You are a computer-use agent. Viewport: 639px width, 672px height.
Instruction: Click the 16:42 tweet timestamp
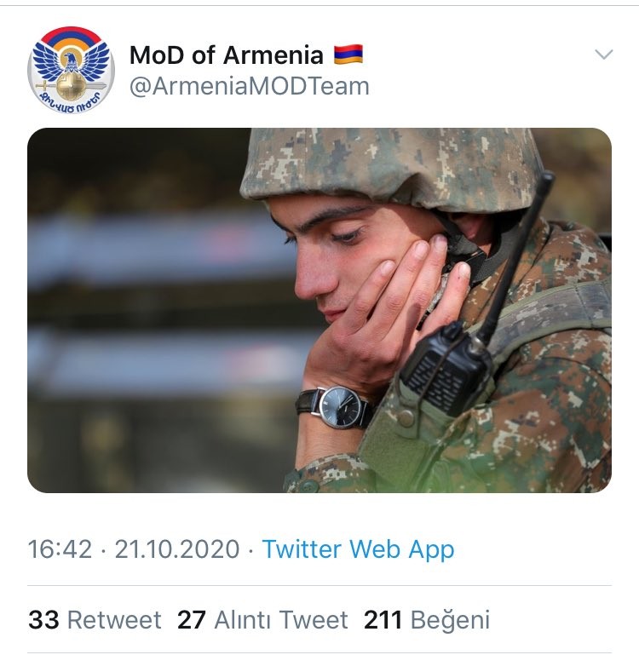click(60, 549)
